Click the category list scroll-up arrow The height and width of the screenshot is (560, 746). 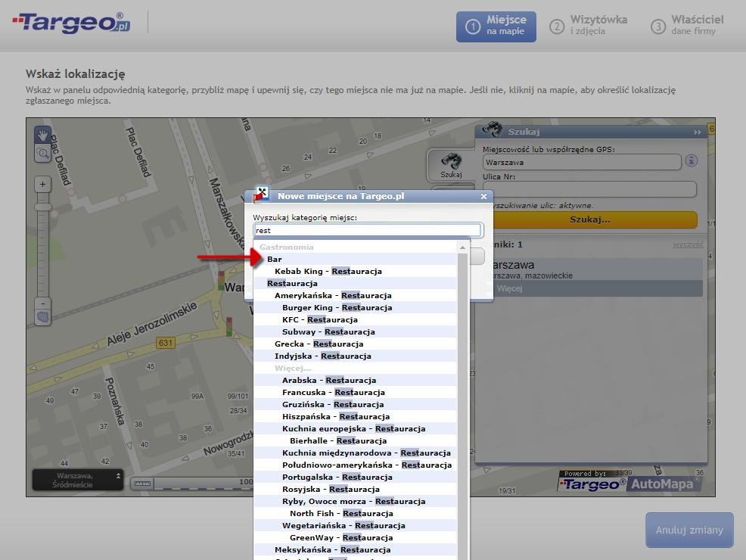[462, 247]
